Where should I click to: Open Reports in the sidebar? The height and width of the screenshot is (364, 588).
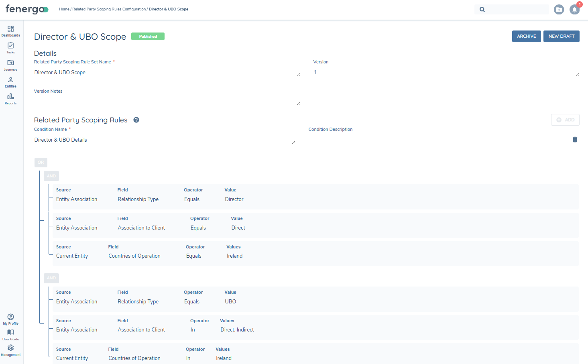tap(10, 99)
